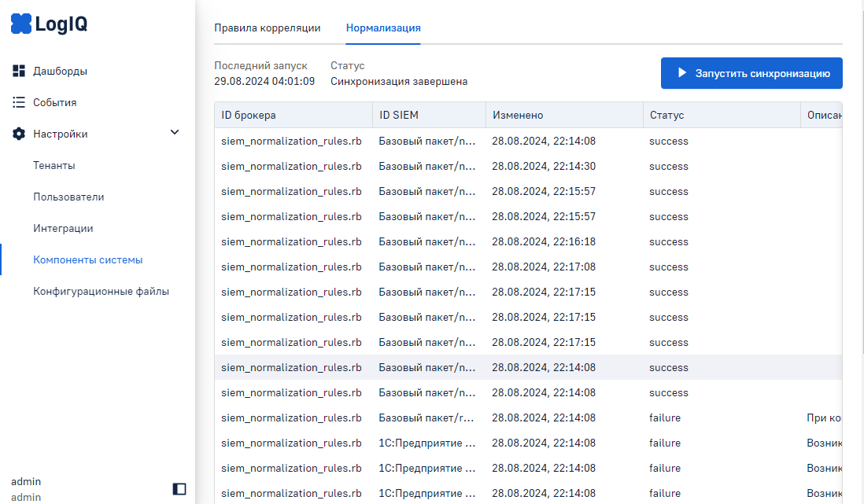Sort by Изменено column header

click(518, 115)
